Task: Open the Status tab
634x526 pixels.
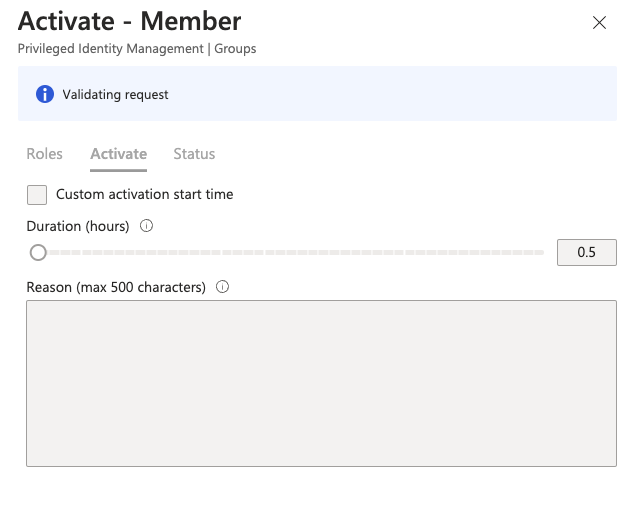Action: [x=194, y=154]
